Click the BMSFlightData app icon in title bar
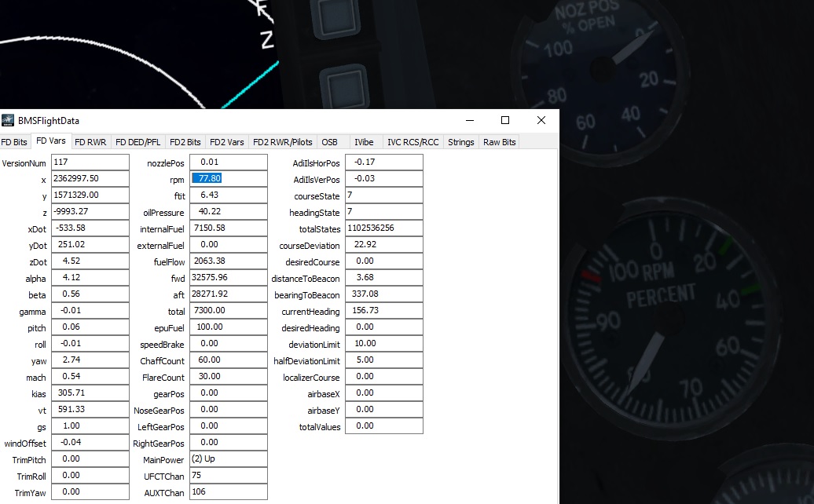Image resolution: width=814 pixels, height=504 pixels. (x=8, y=120)
